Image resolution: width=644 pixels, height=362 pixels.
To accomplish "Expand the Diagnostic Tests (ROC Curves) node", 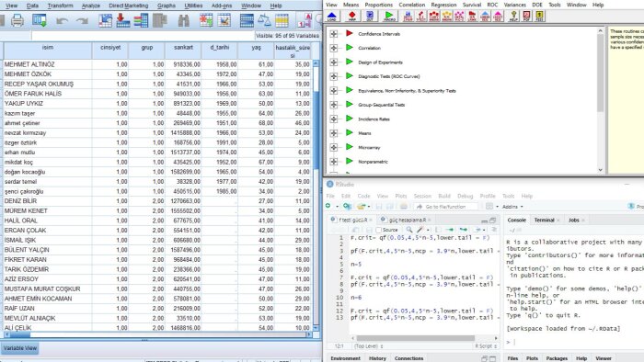I will tap(333, 76).
